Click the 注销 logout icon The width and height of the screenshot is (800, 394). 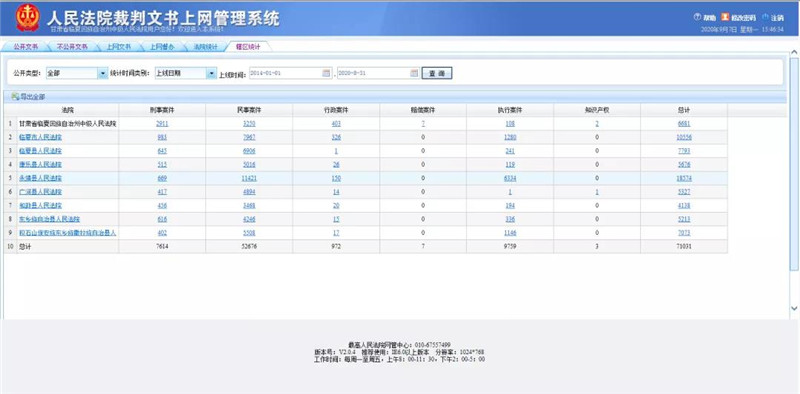click(x=765, y=17)
